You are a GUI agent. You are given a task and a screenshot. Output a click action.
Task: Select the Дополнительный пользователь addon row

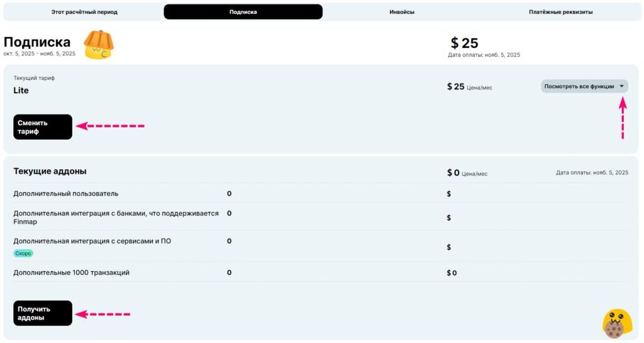tap(66, 193)
